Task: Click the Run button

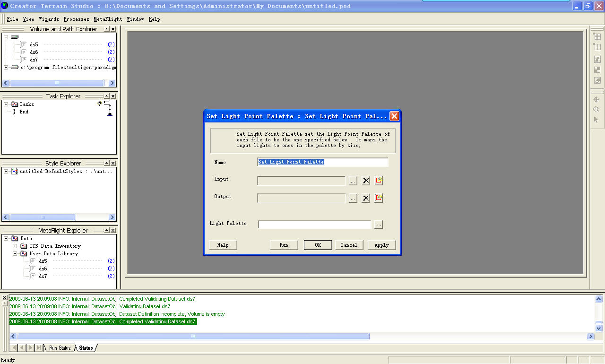Action: point(284,245)
